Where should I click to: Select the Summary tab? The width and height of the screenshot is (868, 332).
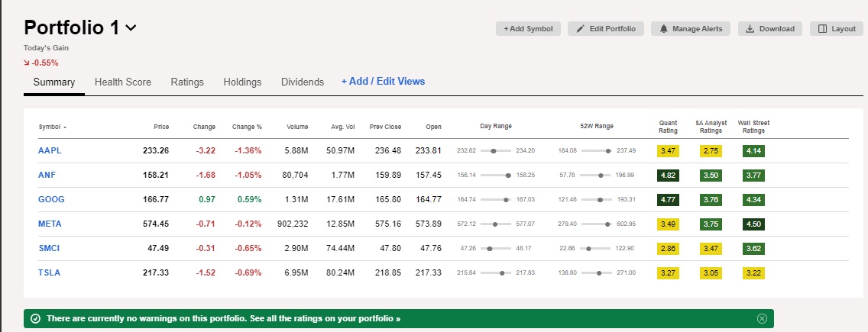[54, 82]
